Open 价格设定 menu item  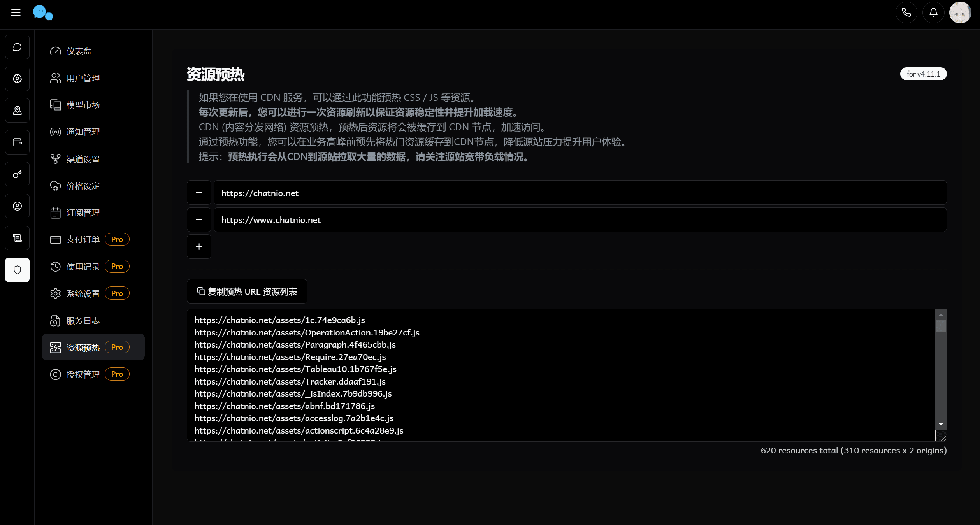(x=93, y=186)
